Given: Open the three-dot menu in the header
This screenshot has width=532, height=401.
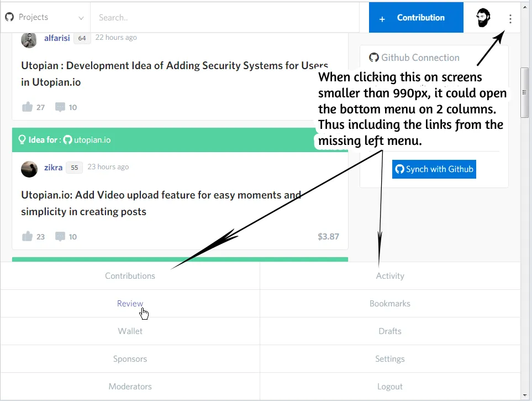Looking at the screenshot, I should click(510, 19).
